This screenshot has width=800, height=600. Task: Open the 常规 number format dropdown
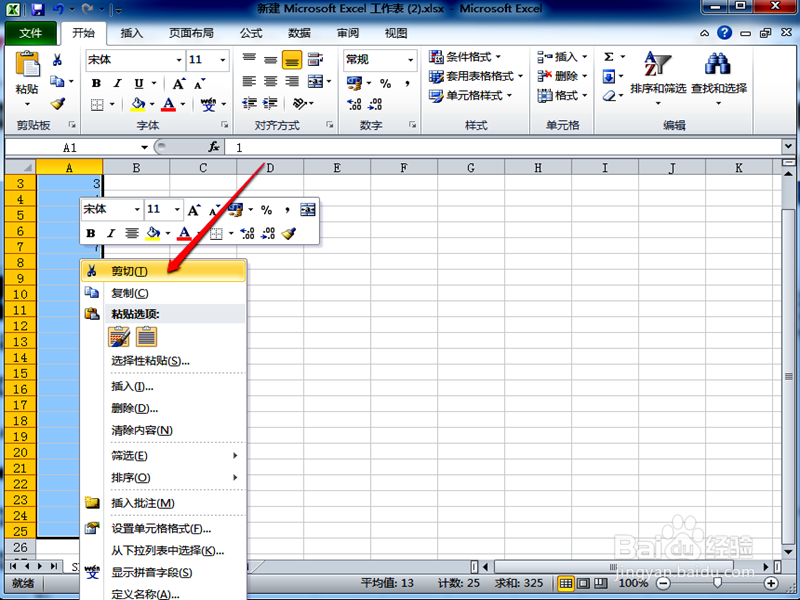point(410,60)
